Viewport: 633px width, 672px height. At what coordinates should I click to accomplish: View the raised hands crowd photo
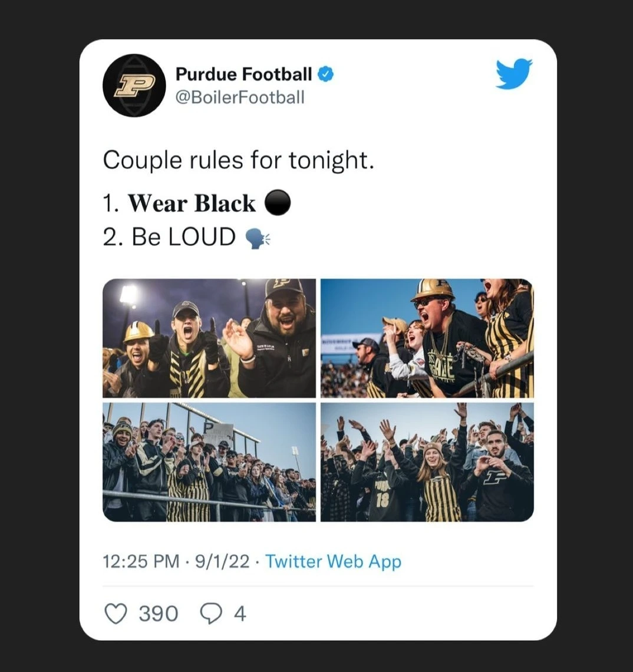(427, 462)
